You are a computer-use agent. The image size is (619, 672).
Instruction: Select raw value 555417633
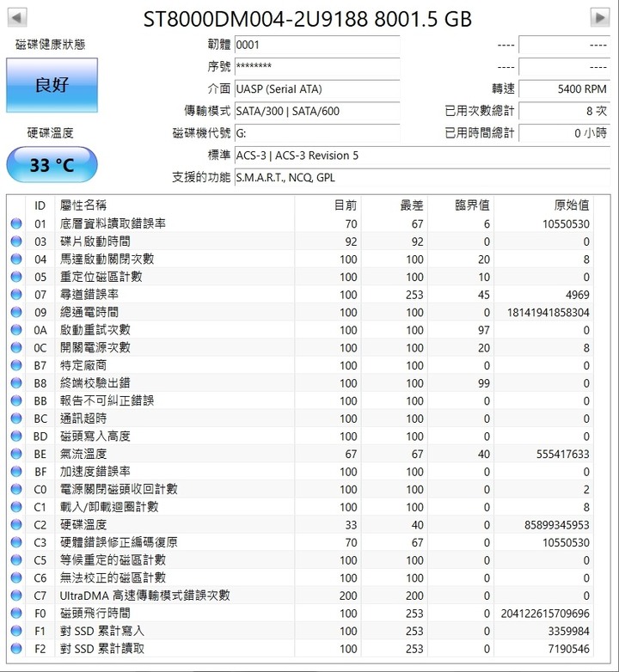point(563,454)
